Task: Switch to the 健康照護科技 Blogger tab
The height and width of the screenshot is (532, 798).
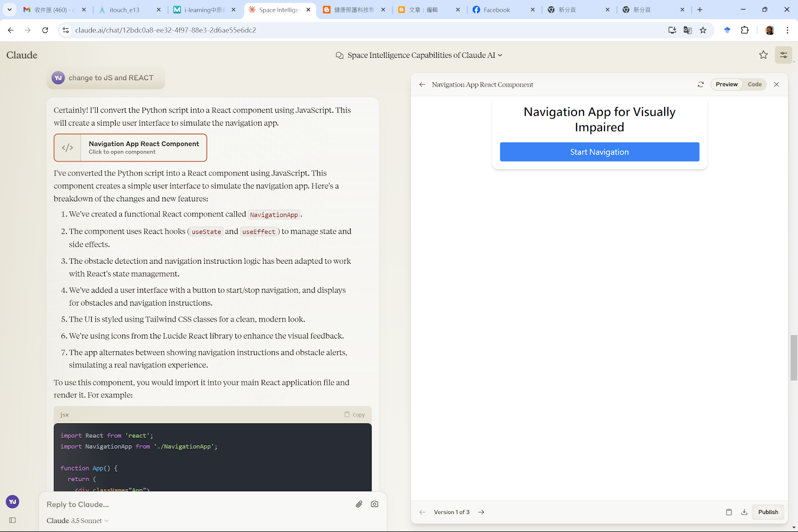Action: click(354, 10)
